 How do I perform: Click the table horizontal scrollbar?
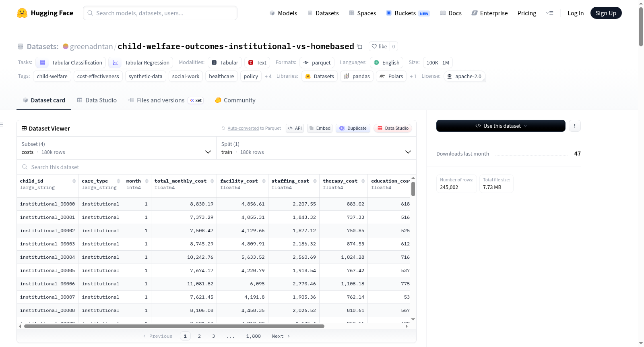174,326
